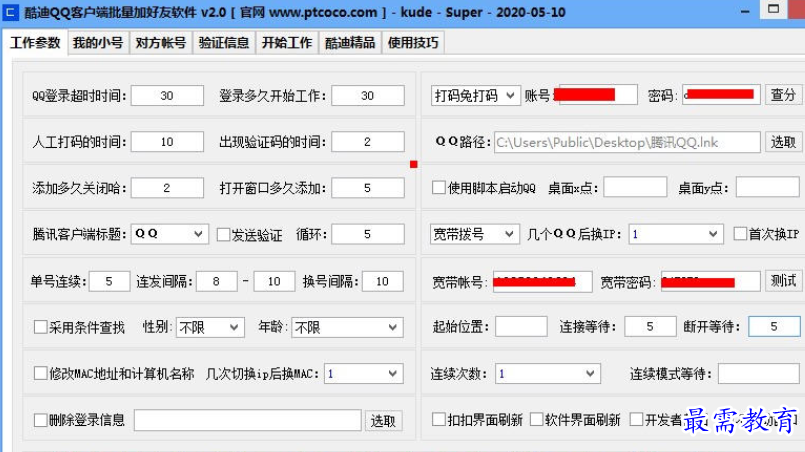Maximize the window
The image size is (805, 452).
click(774, 10)
